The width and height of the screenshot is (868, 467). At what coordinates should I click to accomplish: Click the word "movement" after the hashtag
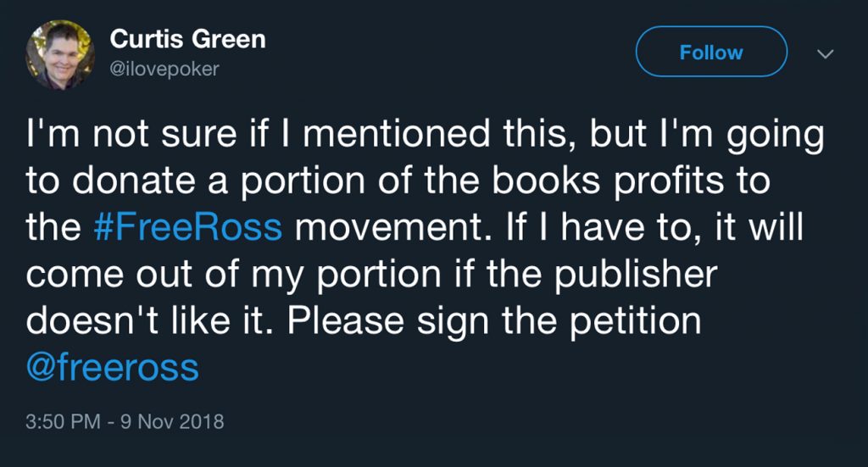(x=395, y=230)
